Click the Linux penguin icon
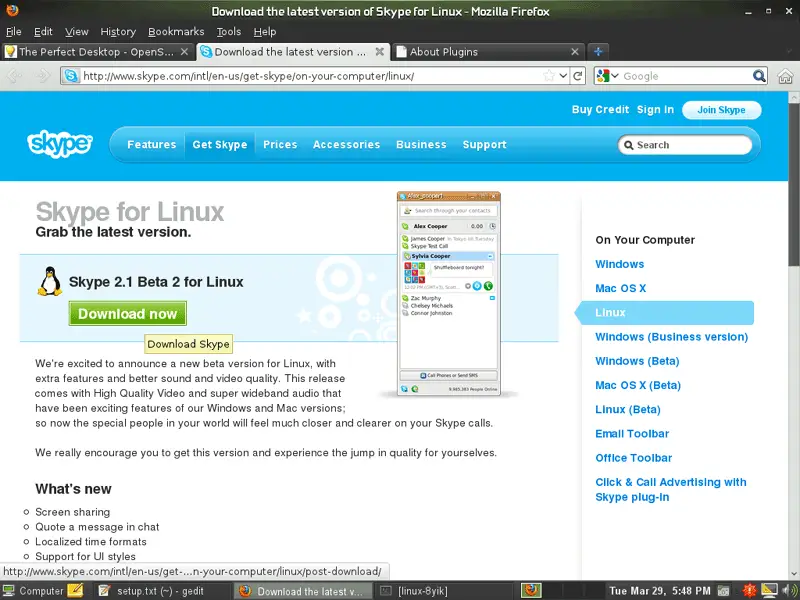 tap(49, 281)
